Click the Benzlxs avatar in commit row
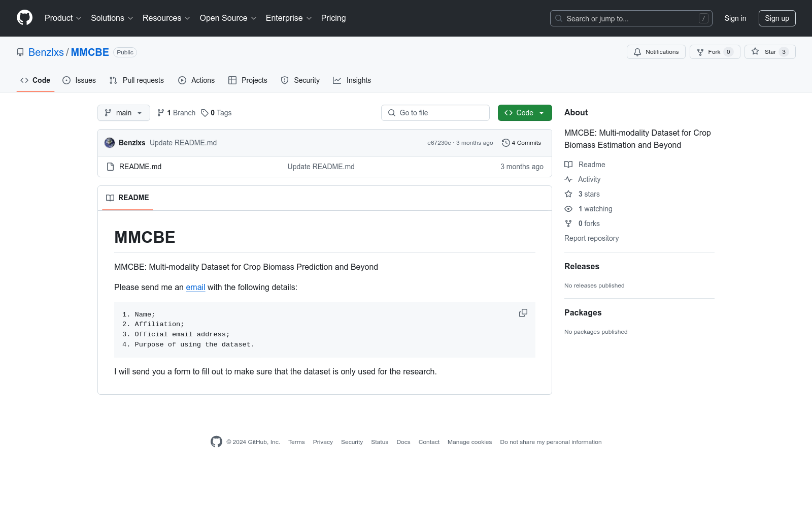The height and width of the screenshot is (508, 812). tap(110, 143)
